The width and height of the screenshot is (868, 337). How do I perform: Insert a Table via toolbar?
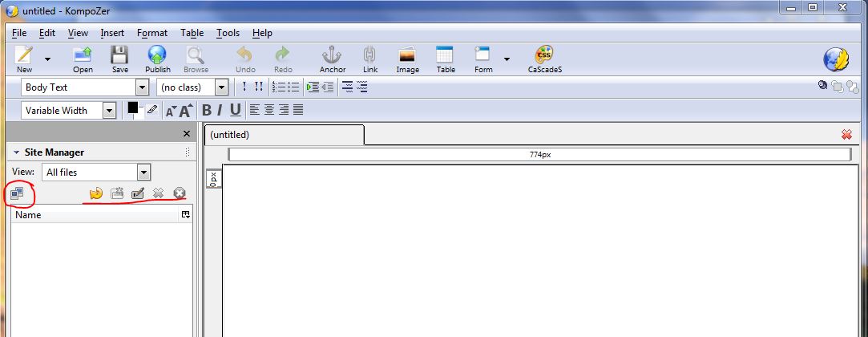pyautogui.click(x=445, y=59)
